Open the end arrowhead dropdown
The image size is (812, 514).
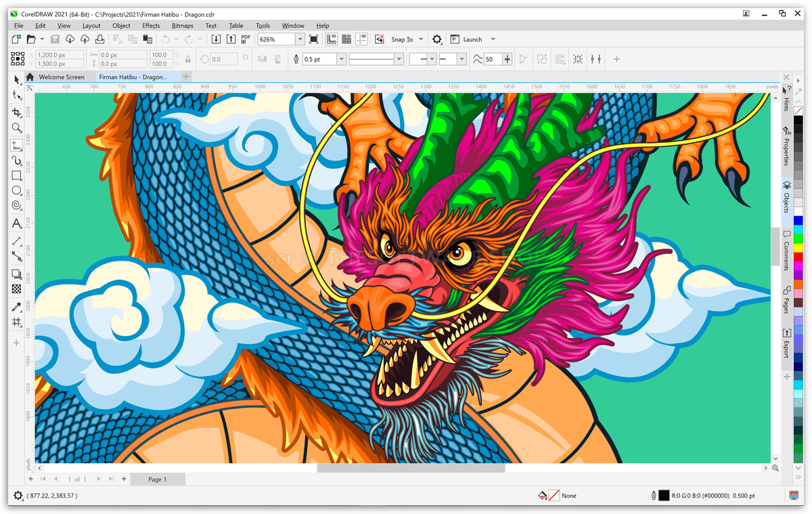(461, 60)
